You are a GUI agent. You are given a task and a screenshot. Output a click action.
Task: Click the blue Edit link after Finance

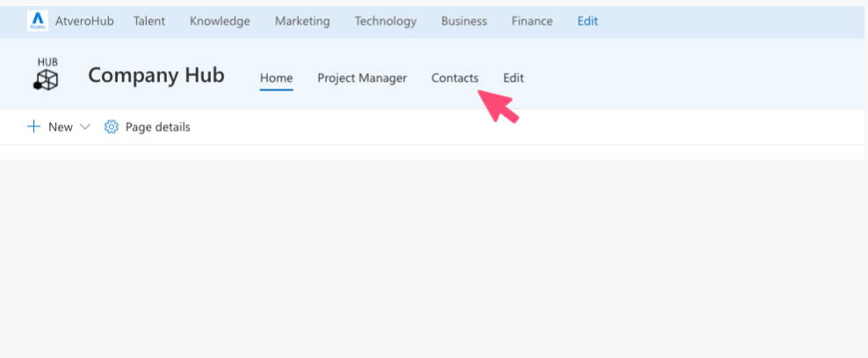[x=588, y=21]
